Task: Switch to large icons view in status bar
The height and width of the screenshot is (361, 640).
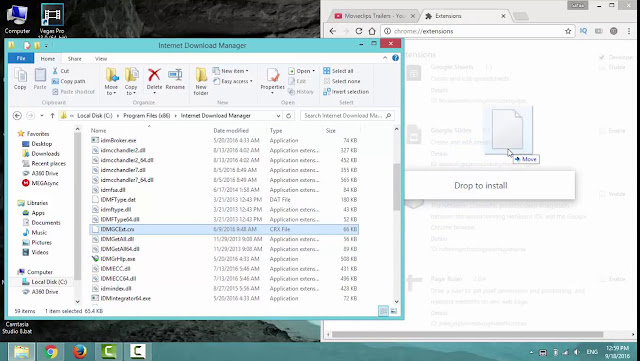Action: [393, 311]
